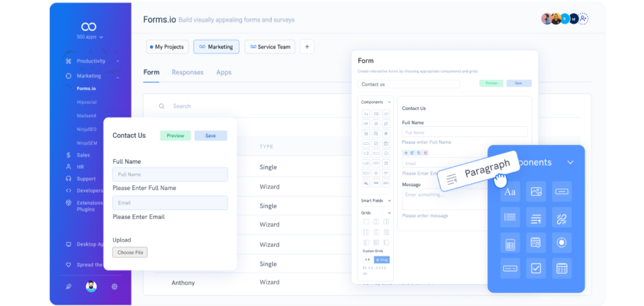Open Hipsocial in the sidebar
The image size is (644, 306).
coord(86,102)
